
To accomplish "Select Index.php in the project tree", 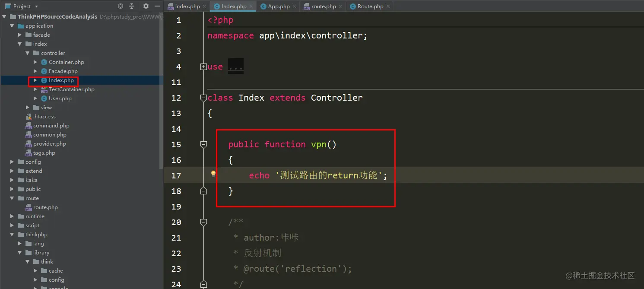I will click(61, 80).
